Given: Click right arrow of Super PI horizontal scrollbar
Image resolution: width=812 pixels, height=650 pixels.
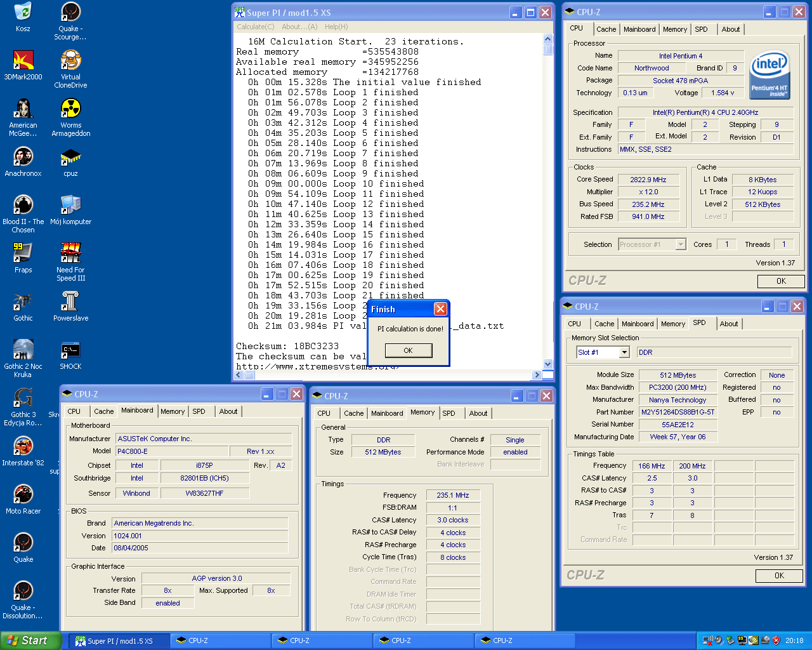Looking at the screenshot, I should pyautogui.click(x=537, y=375).
